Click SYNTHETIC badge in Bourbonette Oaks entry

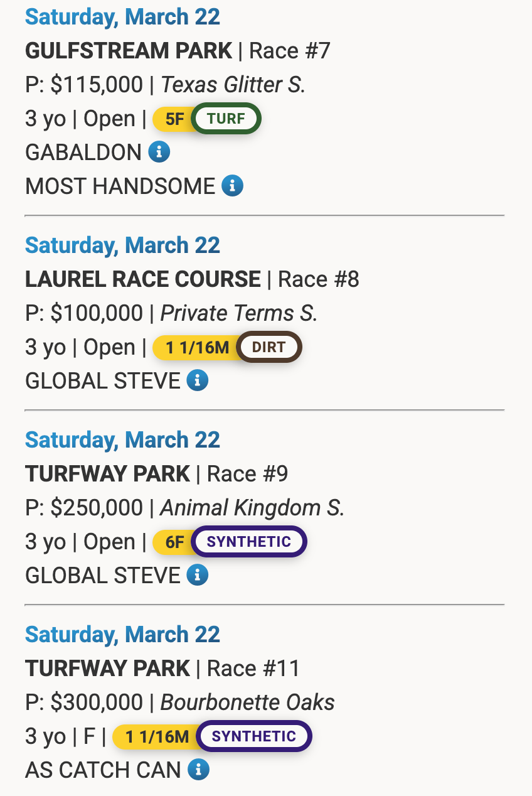253,736
